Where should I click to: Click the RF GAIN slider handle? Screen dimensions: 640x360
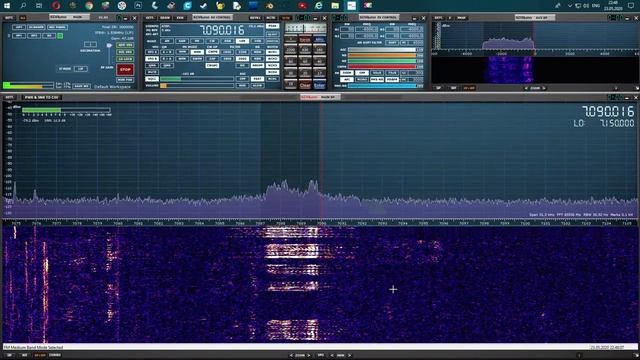(x=109, y=45)
